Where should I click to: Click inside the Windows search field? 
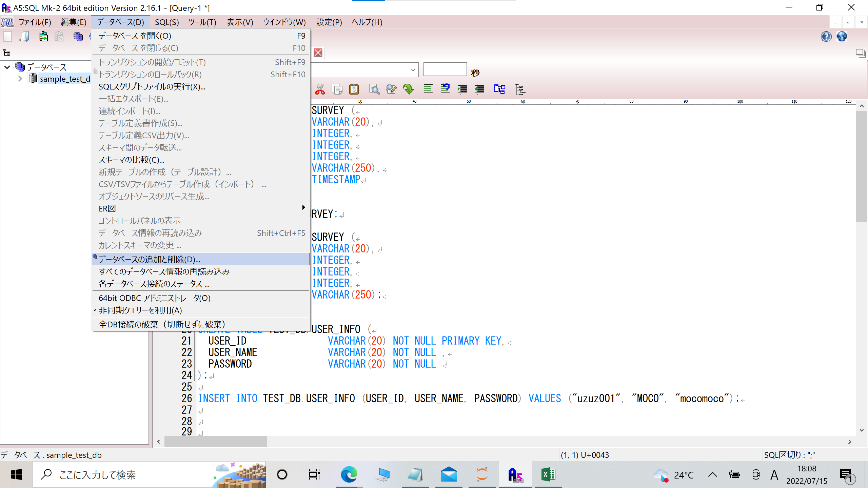point(102,474)
